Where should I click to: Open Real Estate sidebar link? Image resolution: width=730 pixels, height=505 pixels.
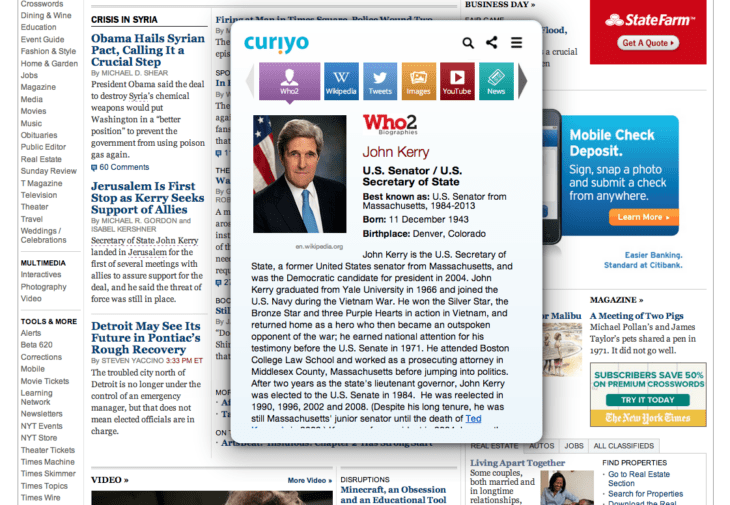[41, 159]
